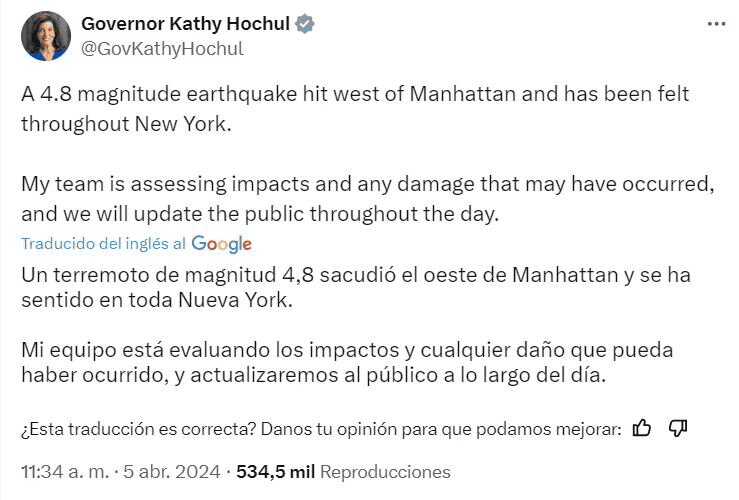Open the three-dot more options menu

(x=716, y=24)
